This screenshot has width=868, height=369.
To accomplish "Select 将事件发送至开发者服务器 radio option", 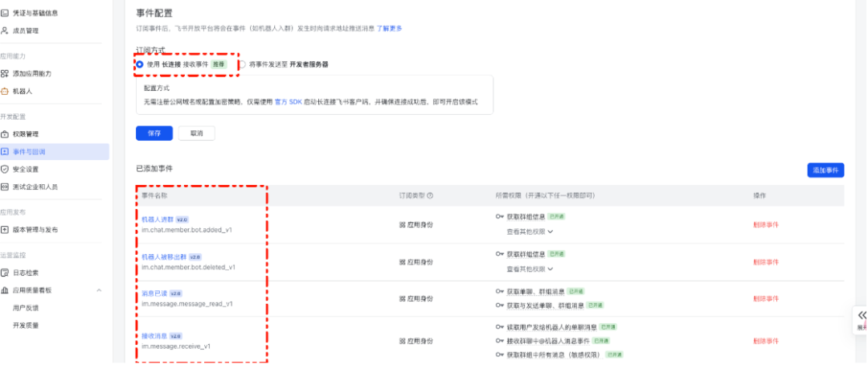I will click(242, 64).
